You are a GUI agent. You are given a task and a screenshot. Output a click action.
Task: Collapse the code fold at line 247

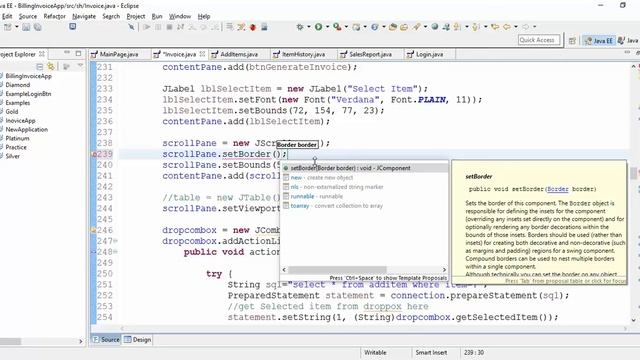tap(116, 241)
